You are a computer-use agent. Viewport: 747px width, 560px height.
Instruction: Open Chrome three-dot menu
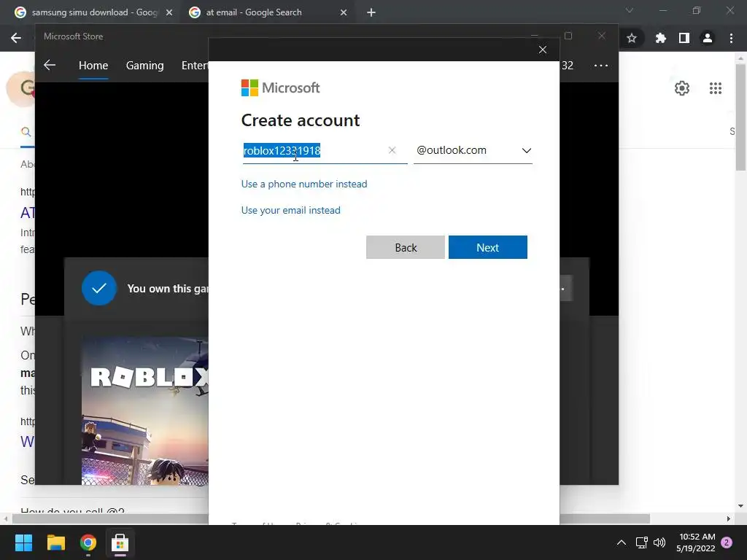point(731,38)
